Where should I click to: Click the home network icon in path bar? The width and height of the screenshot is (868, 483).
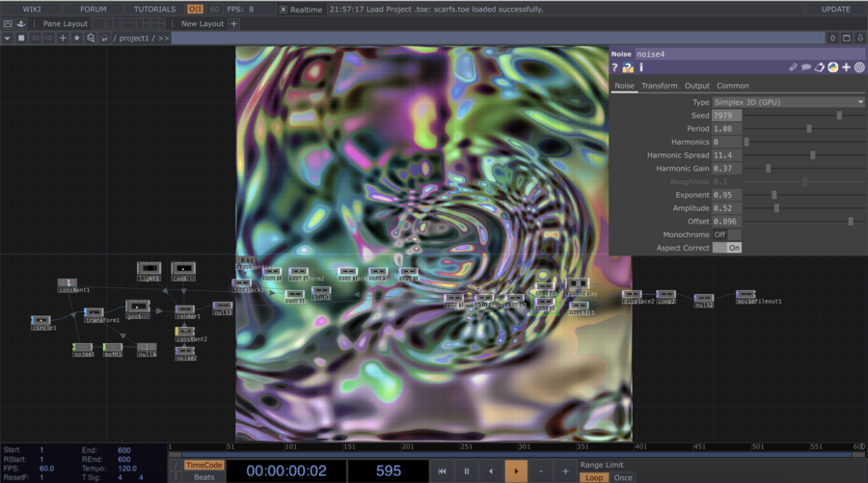[104, 39]
